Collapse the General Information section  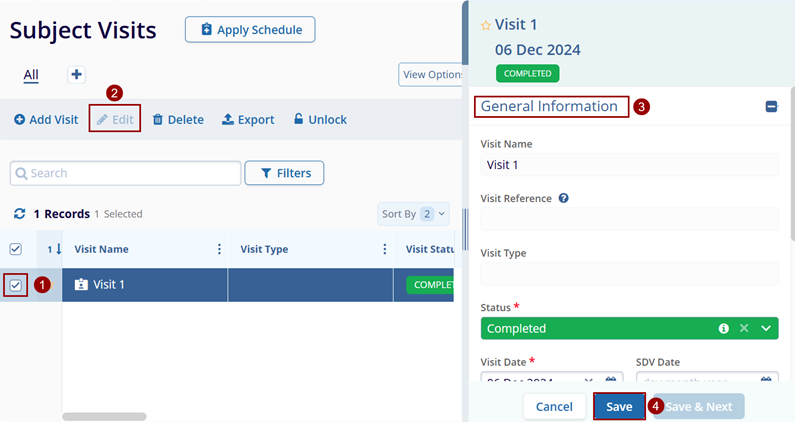coord(771,106)
